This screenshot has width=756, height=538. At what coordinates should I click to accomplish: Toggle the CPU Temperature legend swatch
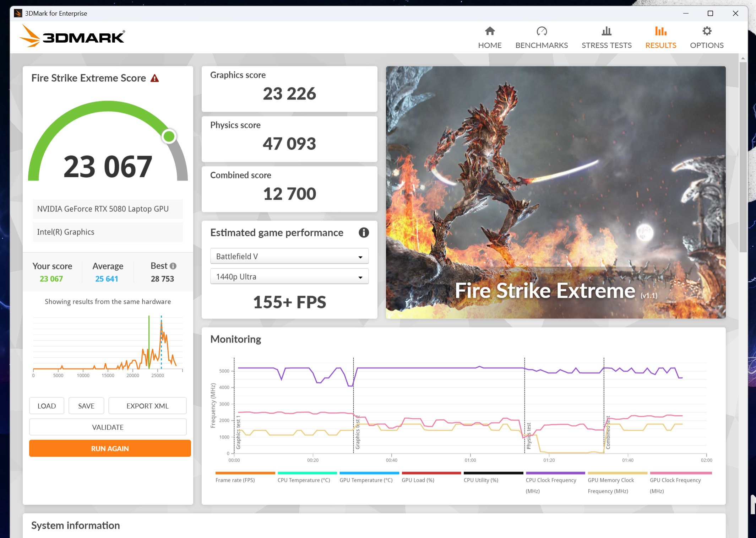pyautogui.click(x=307, y=473)
